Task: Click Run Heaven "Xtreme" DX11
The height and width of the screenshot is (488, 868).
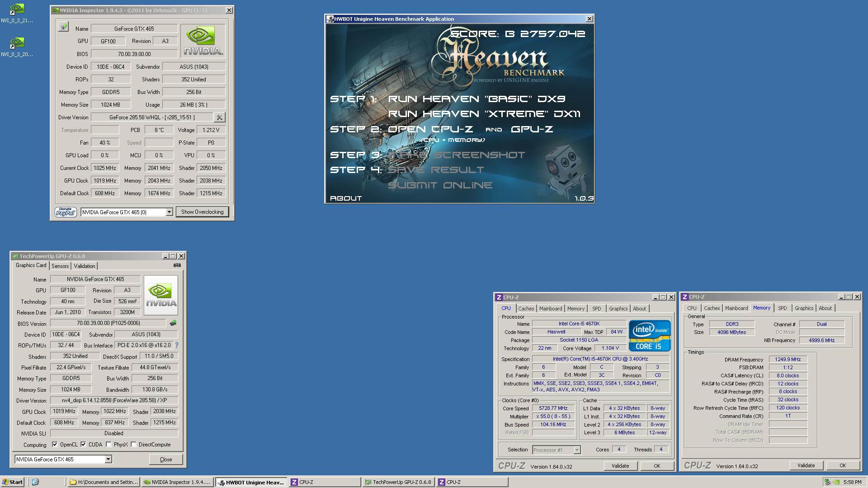Action: [x=484, y=114]
